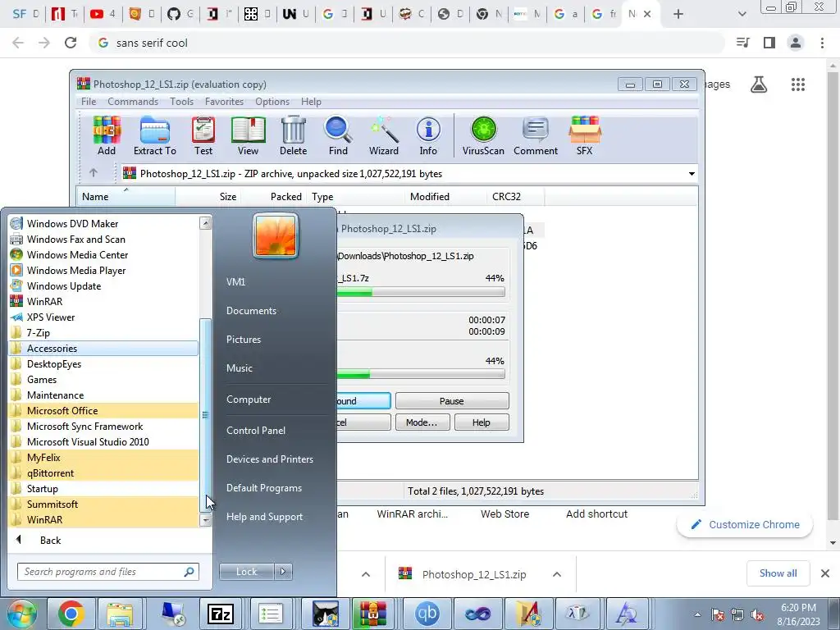The width and height of the screenshot is (840, 630).
Task: Click the file progress bar at 44%
Action: pyautogui.click(x=421, y=293)
